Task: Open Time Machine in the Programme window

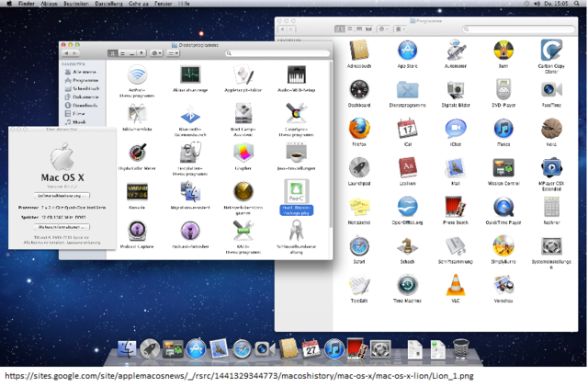Action: pos(407,285)
